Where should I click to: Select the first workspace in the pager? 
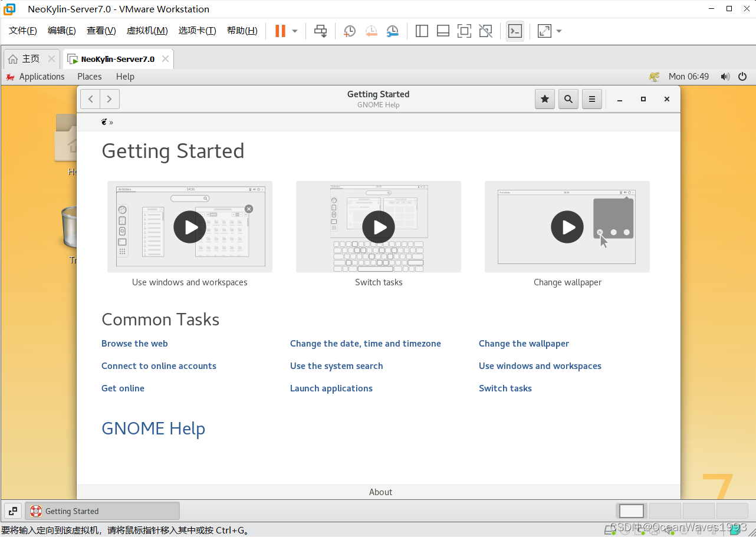pos(632,511)
